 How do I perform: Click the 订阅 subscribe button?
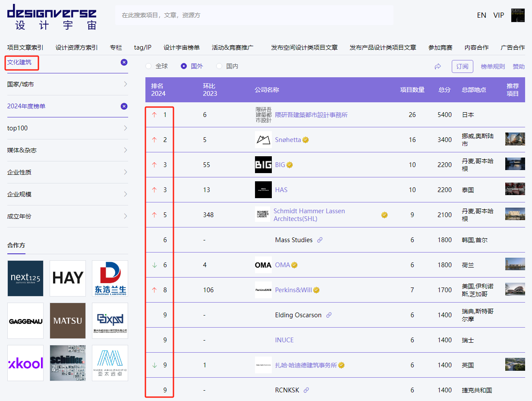462,66
